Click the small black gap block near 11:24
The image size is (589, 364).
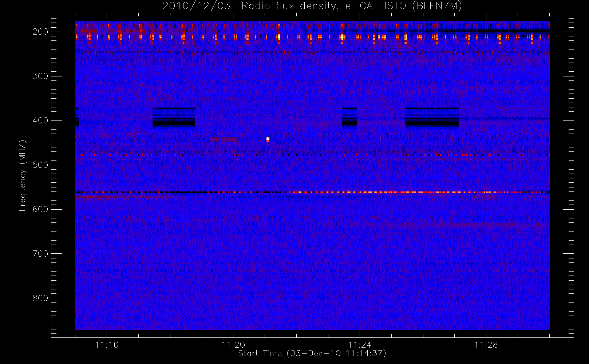(x=349, y=117)
